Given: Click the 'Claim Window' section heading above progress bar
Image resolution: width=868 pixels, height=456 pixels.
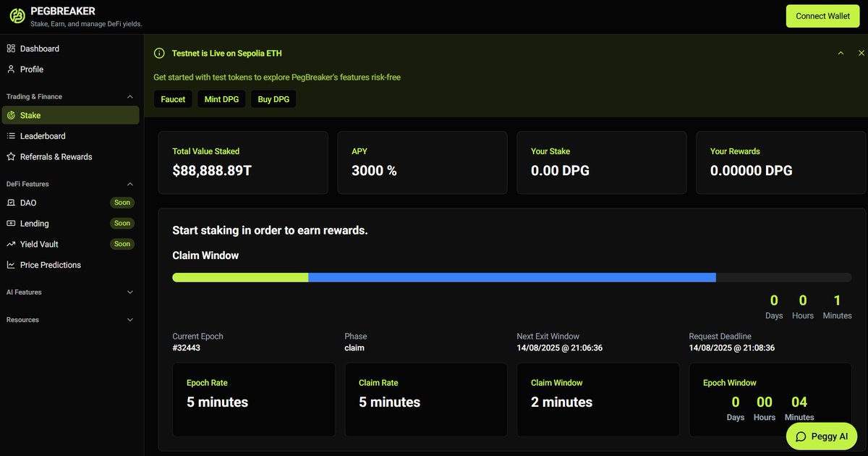Looking at the screenshot, I should coord(205,256).
